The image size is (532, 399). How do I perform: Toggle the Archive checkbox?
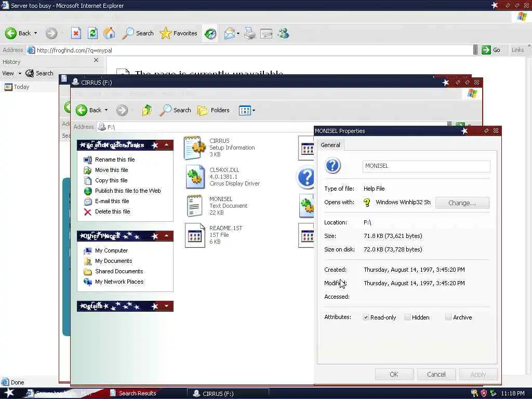(x=448, y=317)
